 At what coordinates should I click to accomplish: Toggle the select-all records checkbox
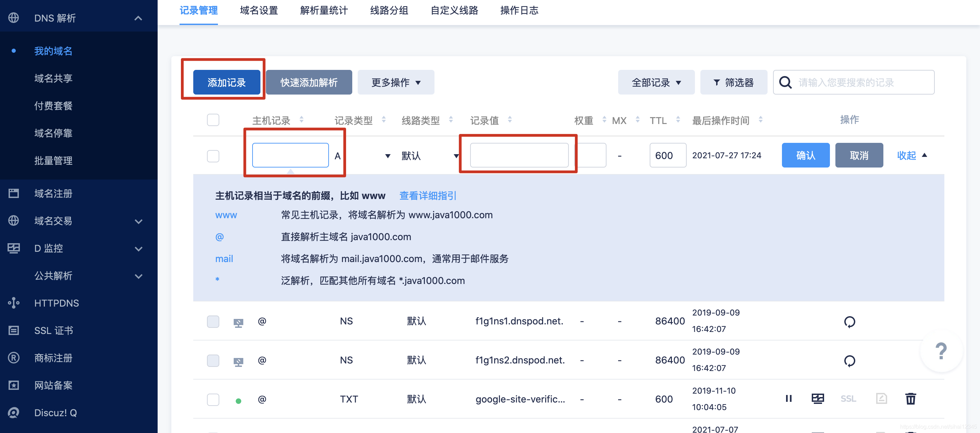click(x=213, y=120)
